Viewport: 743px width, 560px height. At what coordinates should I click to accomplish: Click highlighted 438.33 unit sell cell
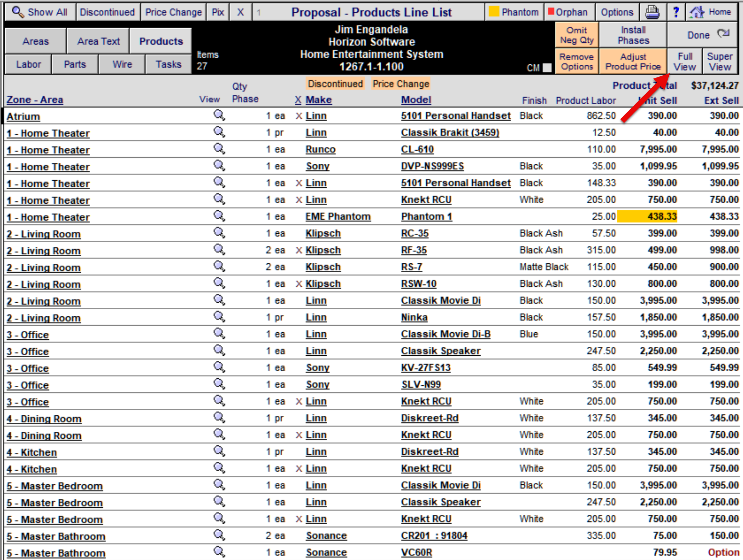click(x=647, y=216)
